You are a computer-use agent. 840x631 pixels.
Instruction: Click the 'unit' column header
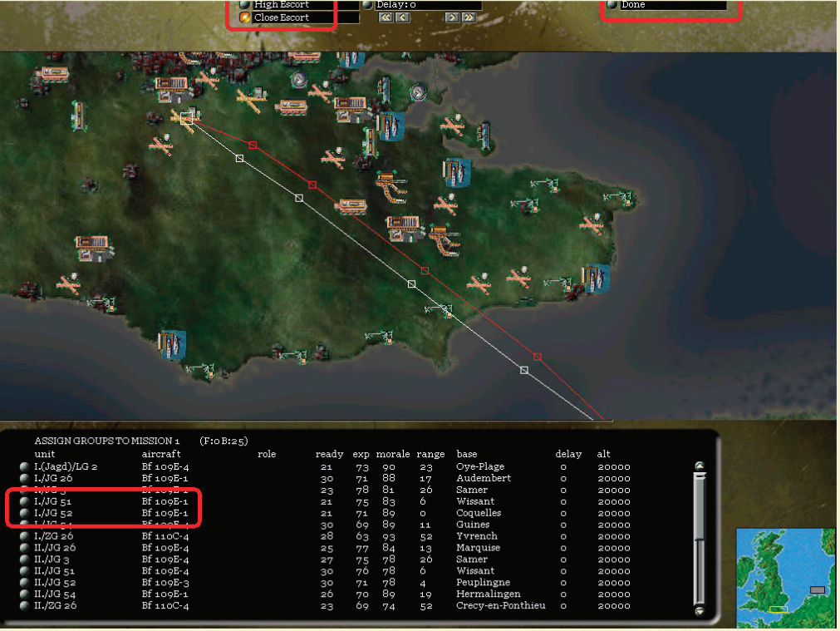pos(45,454)
